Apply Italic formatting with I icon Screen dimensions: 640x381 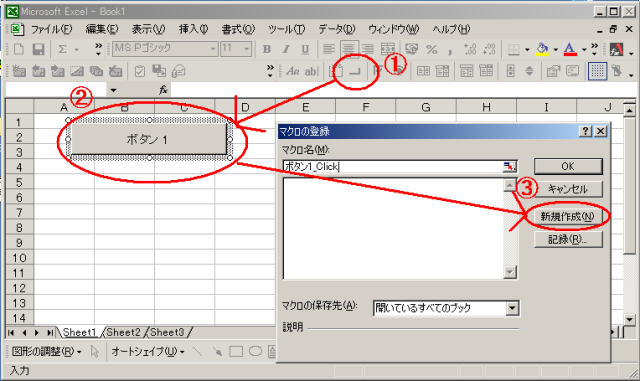(x=286, y=49)
